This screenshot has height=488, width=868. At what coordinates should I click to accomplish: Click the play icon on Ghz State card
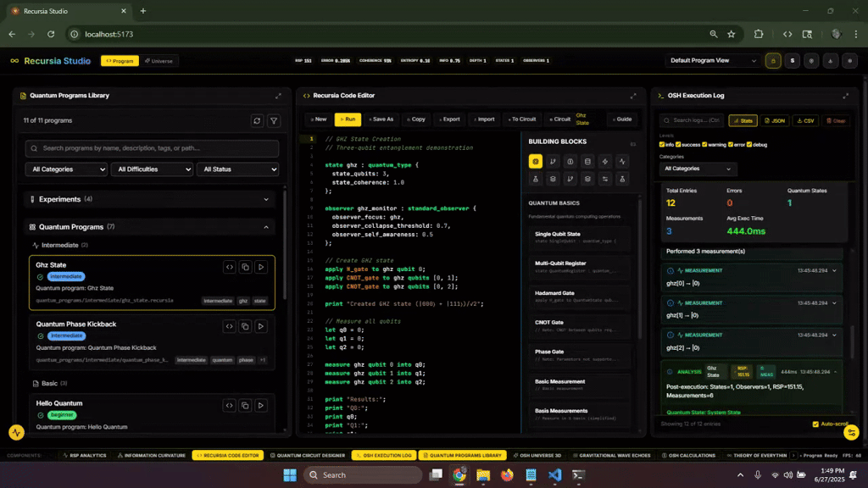pos(261,267)
